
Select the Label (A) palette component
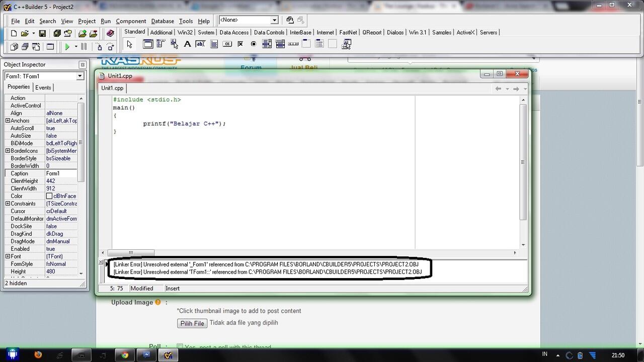[x=187, y=44]
